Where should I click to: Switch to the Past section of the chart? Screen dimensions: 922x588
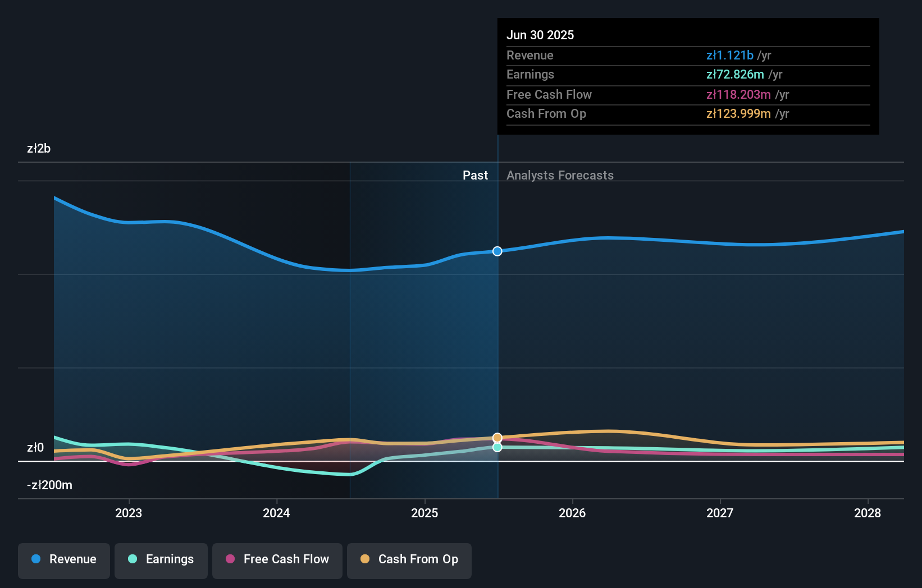(x=476, y=175)
